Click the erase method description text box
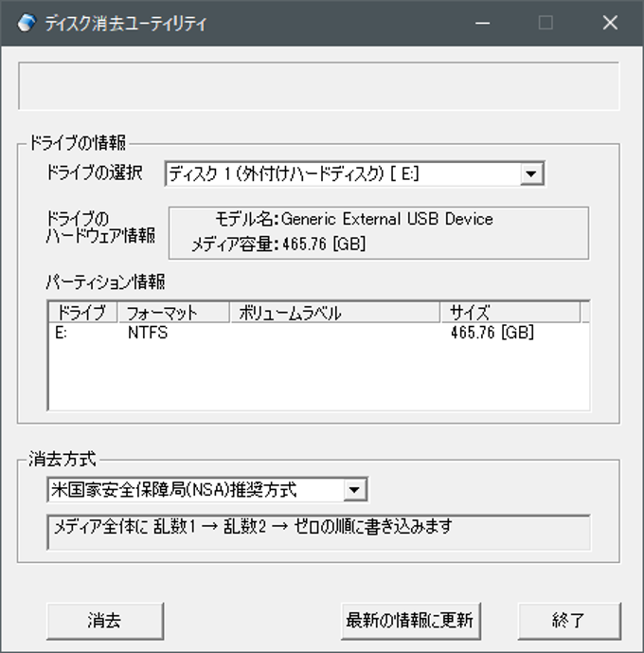644x653 pixels. (x=318, y=533)
